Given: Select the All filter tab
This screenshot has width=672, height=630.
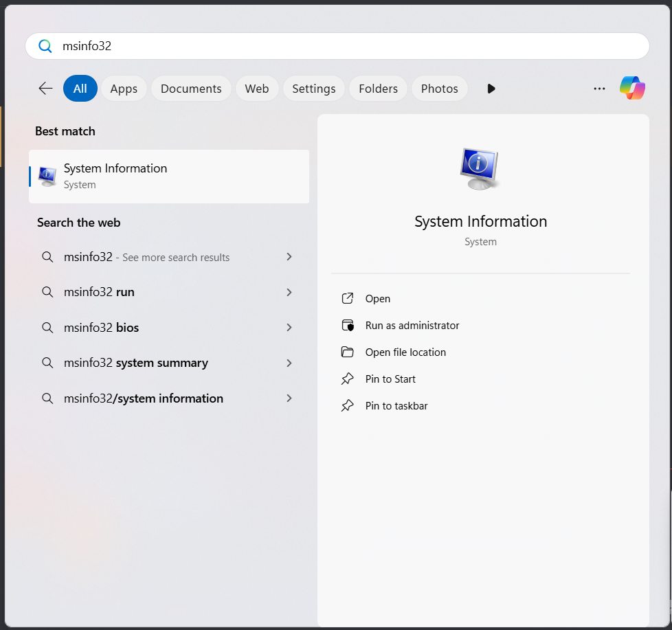Looking at the screenshot, I should tap(80, 89).
